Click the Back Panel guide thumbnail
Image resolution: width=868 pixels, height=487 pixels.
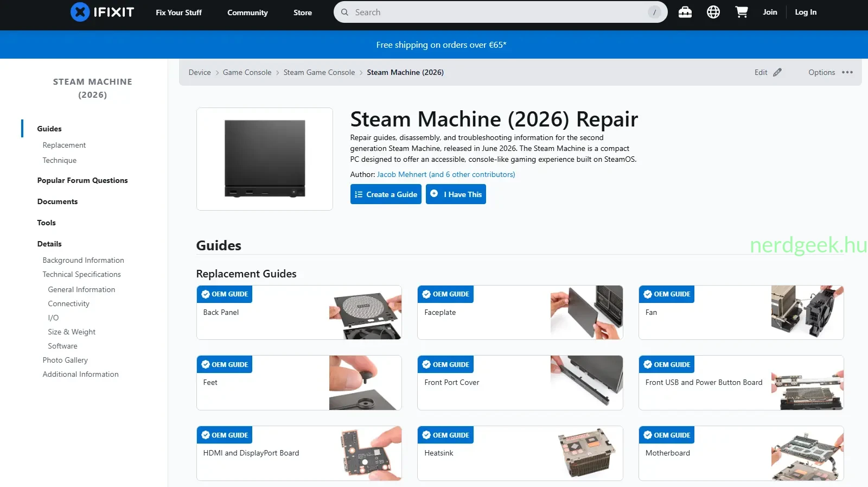365,313
